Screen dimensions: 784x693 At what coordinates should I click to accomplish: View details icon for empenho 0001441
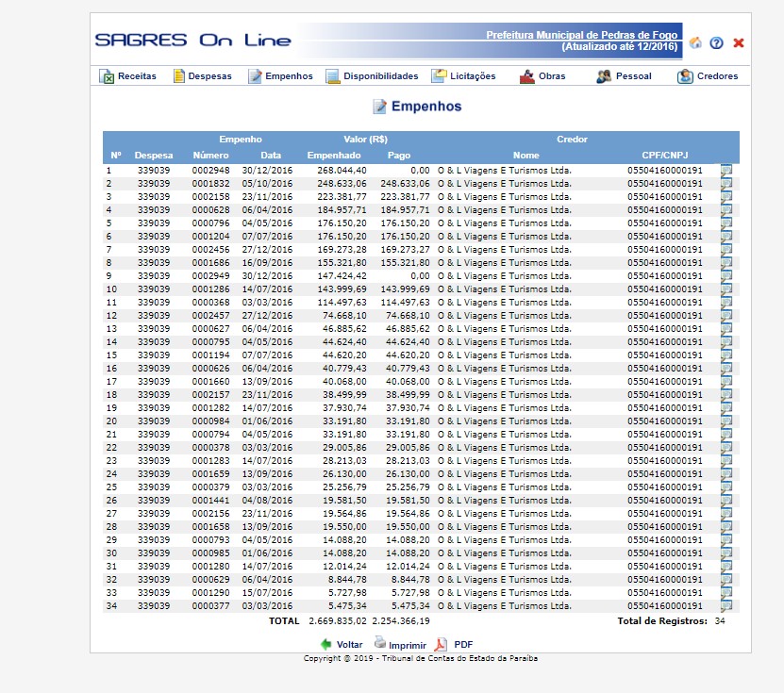click(x=726, y=500)
